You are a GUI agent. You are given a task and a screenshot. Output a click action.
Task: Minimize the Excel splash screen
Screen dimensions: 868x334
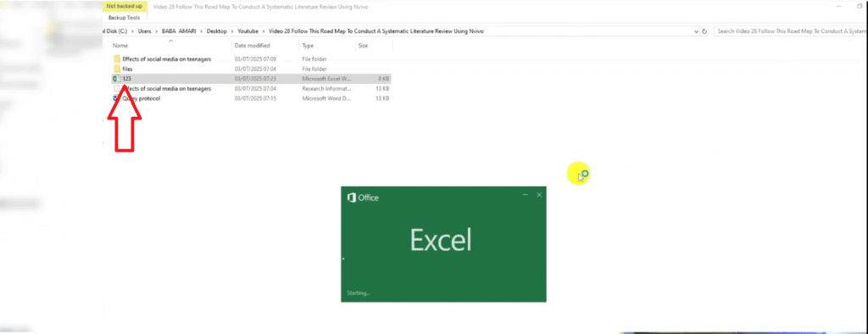click(x=526, y=195)
